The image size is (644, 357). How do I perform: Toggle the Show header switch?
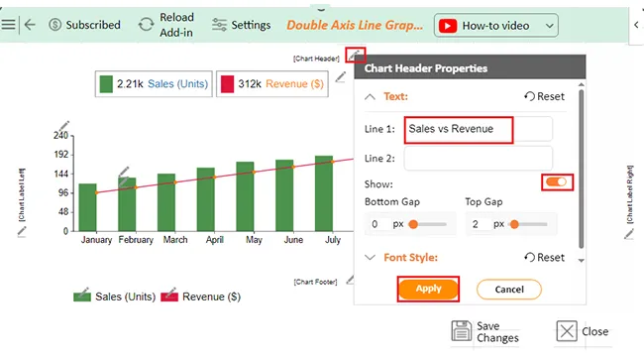point(557,181)
